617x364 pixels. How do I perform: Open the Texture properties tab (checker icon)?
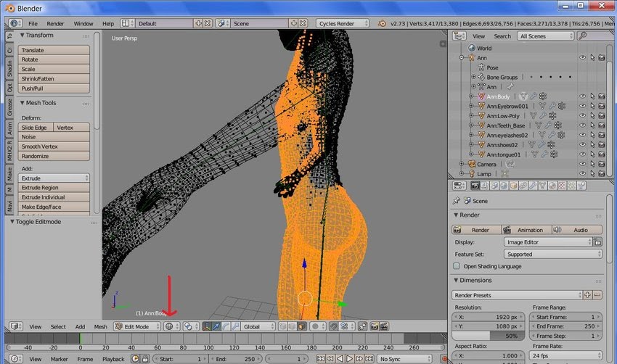point(562,186)
